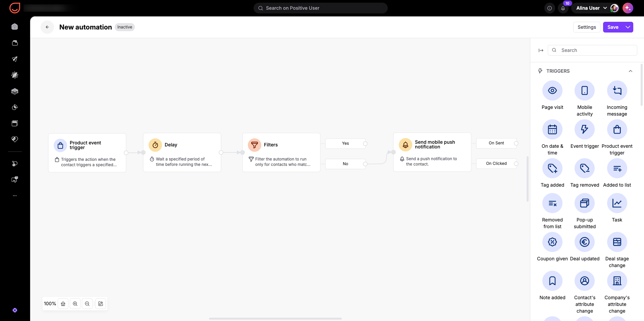The width and height of the screenshot is (644, 321).
Task: Click the On Clicked output
Action: point(496,164)
